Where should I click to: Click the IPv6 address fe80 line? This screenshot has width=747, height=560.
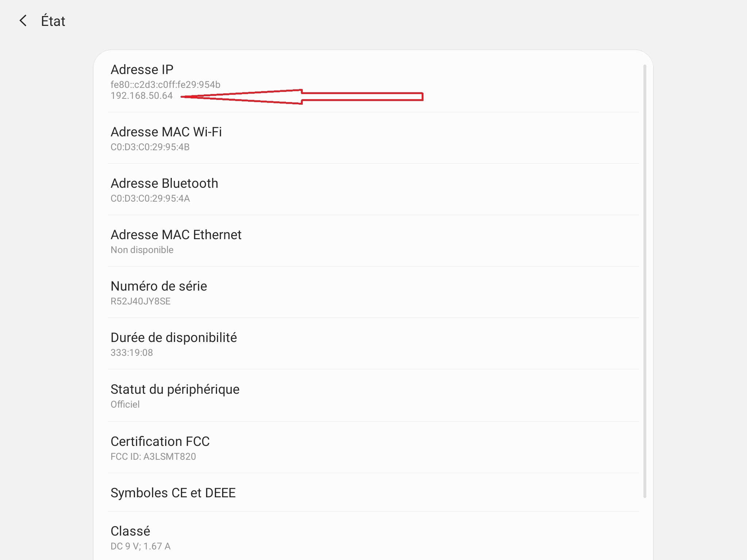tap(166, 85)
